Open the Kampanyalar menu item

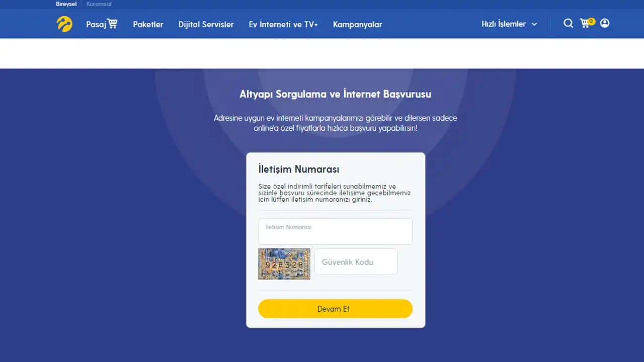(x=357, y=24)
